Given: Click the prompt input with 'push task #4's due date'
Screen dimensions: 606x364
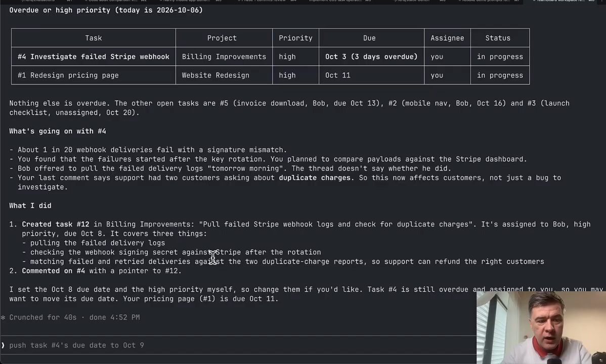Looking at the screenshot, I should pyautogui.click(x=238, y=345).
